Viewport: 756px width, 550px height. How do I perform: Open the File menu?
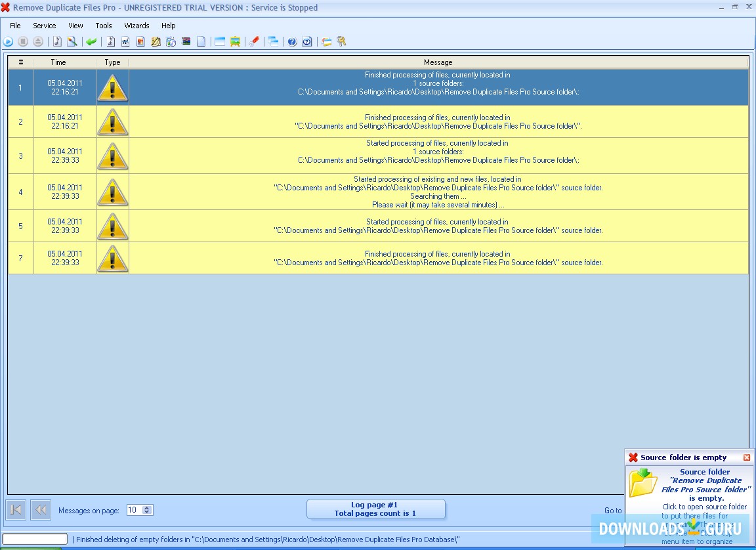pyautogui.click(x=15, y=26)
